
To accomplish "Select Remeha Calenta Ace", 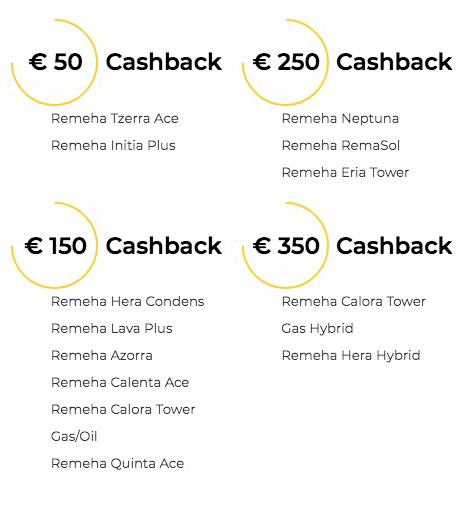I will coord(120,383).
